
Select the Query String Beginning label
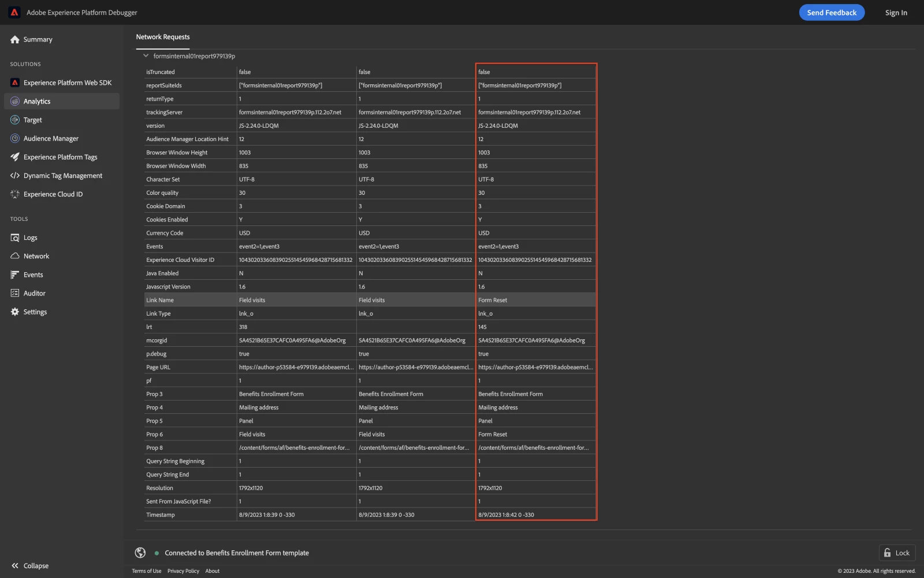click(175, 461)
